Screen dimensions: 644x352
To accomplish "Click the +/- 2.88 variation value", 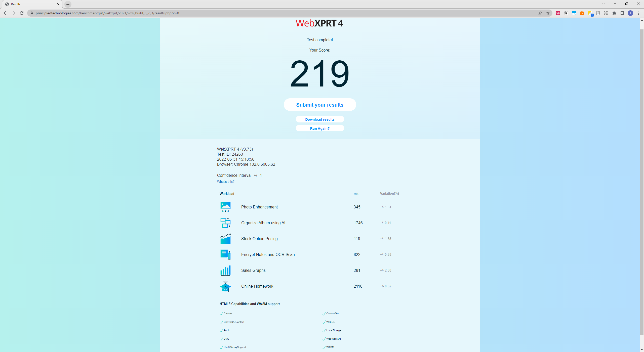I will click(385, 270).
